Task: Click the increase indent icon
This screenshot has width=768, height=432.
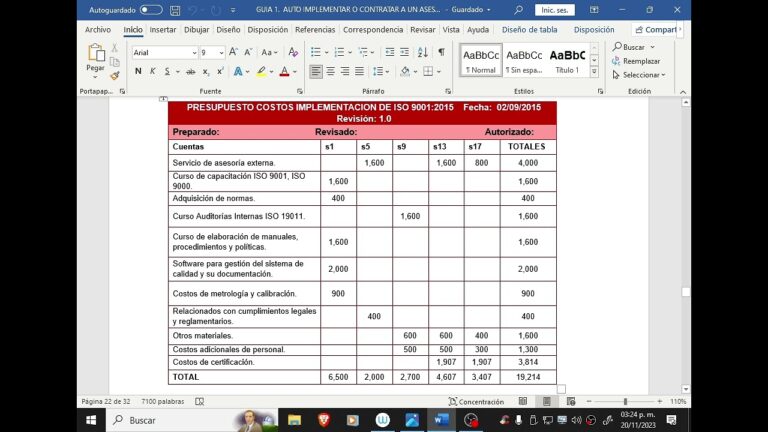Action: [405, 52]
